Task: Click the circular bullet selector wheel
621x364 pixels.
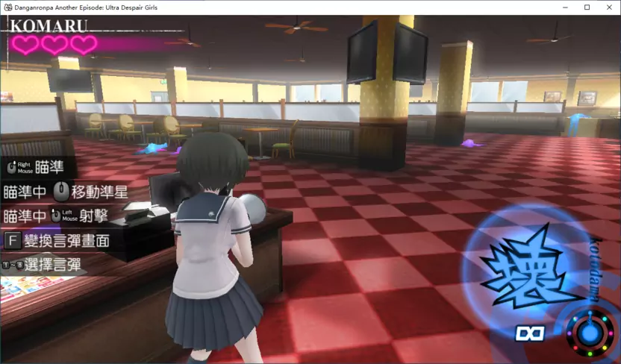Action: point(590,333)
